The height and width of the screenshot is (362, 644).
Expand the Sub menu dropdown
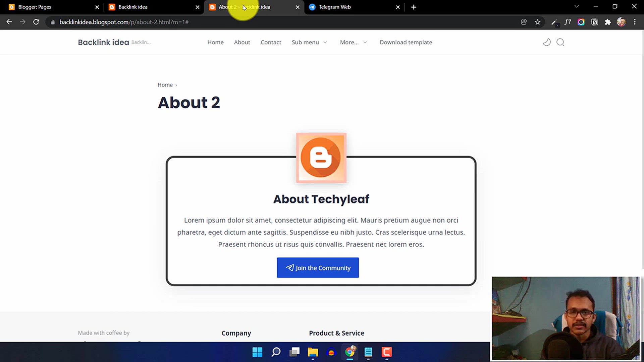point(309,42)
